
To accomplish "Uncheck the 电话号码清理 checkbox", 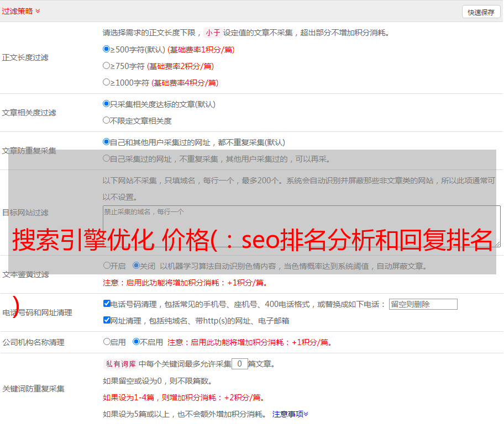I will click(x=107, y=304).
